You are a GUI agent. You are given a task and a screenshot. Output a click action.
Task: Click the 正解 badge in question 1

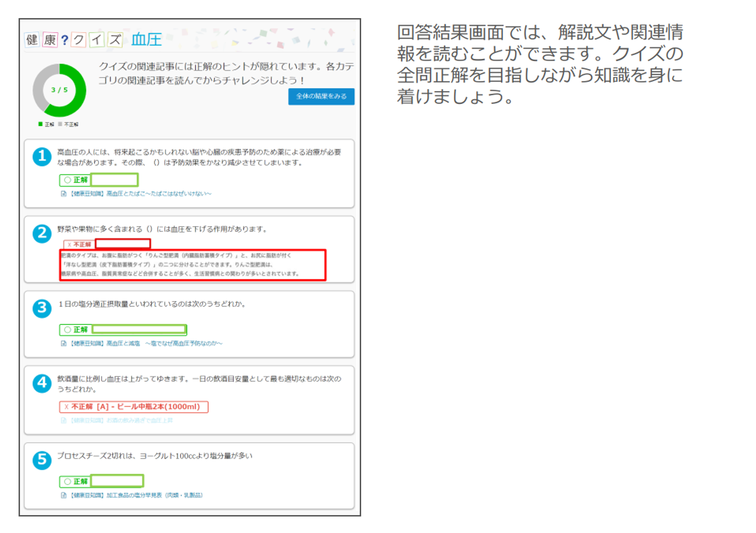coord(75,180)
